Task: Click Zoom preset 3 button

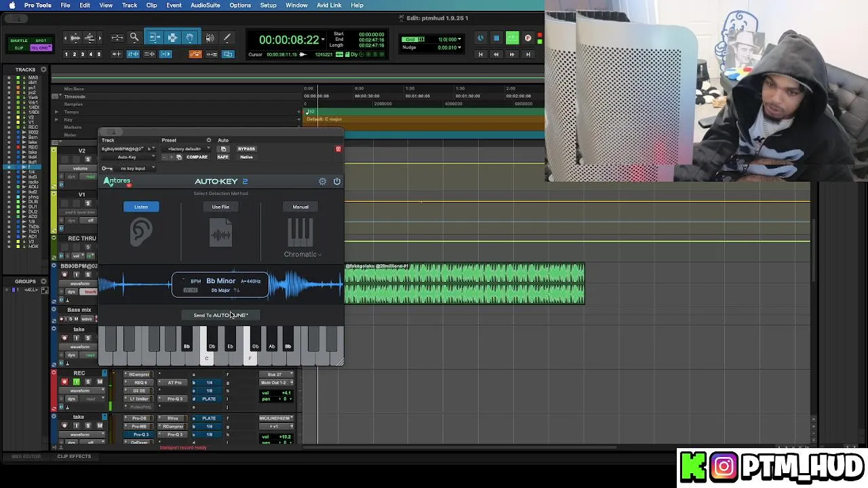Action: pos(83,54)
